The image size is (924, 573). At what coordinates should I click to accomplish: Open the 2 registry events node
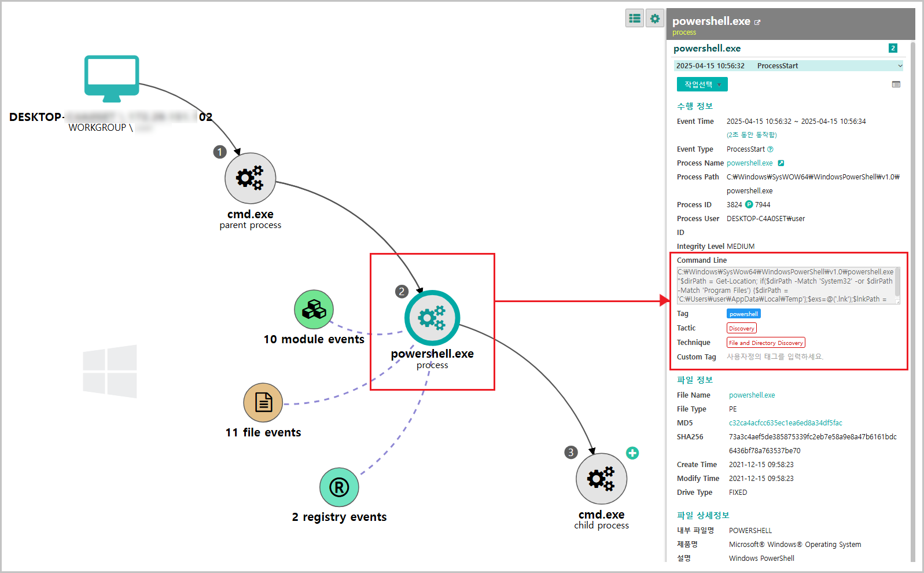coord(339,487)
